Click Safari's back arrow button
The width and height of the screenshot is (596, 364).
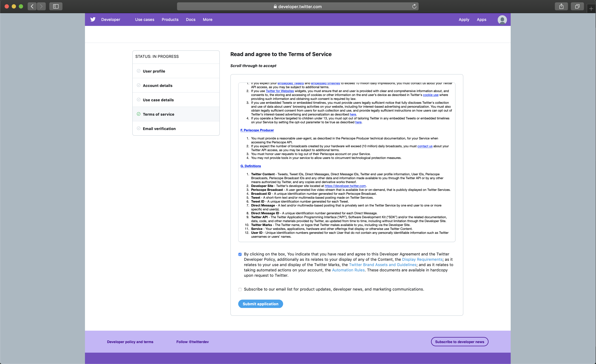tap(32, 6)
